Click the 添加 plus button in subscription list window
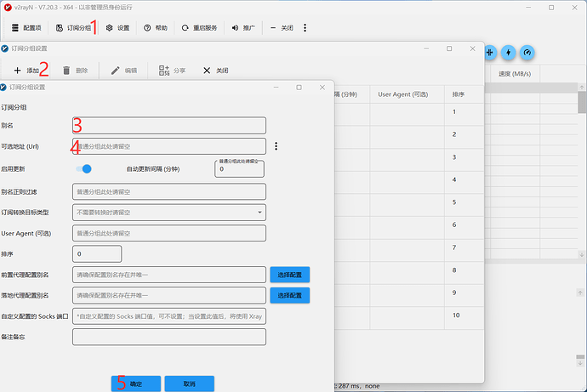The width and height of the screenshot is (587, 392). click(x=26, y=71)
